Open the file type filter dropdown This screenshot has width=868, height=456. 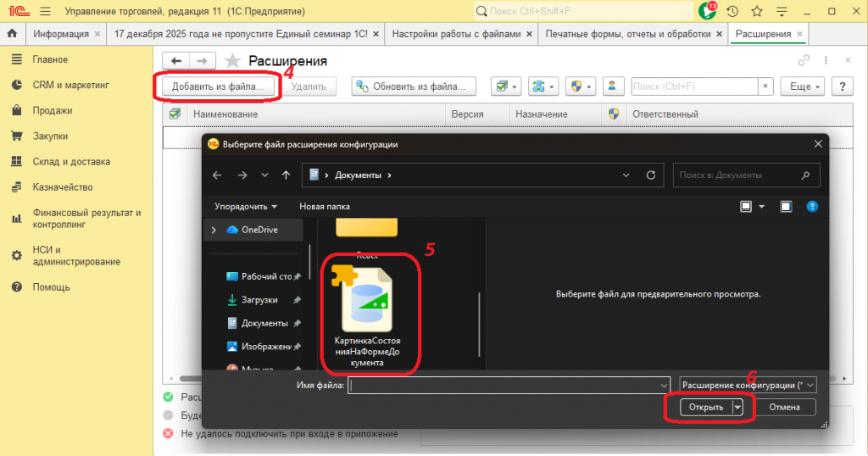[748, 385]
